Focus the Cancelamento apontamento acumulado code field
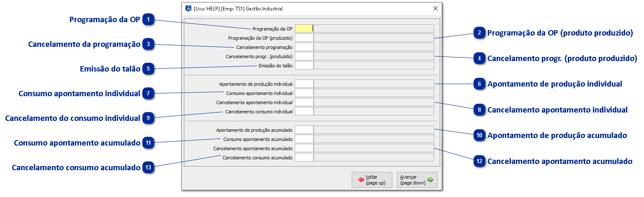The height and width of the screenshot is (197, 644). point(304,148)
